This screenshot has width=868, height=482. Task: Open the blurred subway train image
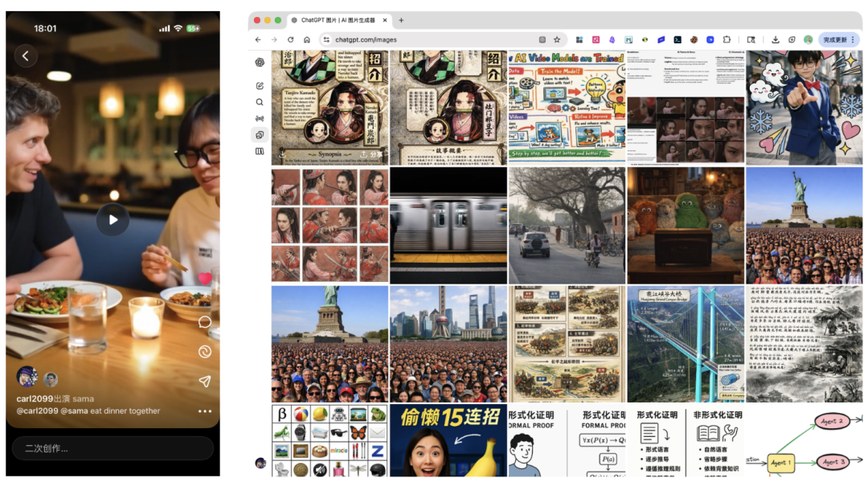448,225
